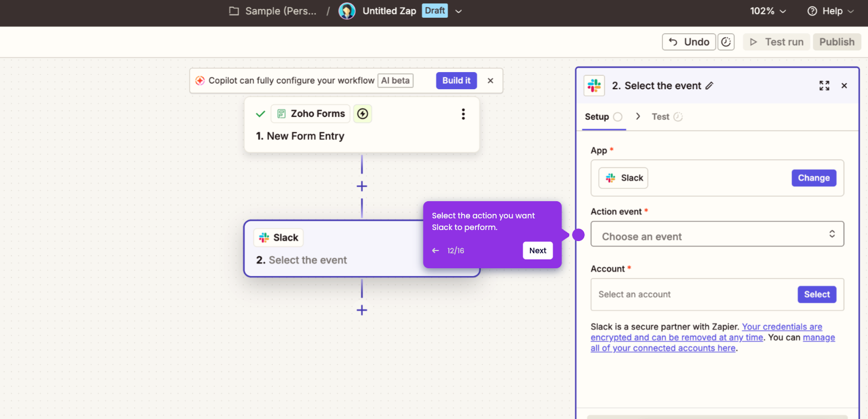
Task: Open the credentials are encrypted link
Action: click(x=707, y=332)
